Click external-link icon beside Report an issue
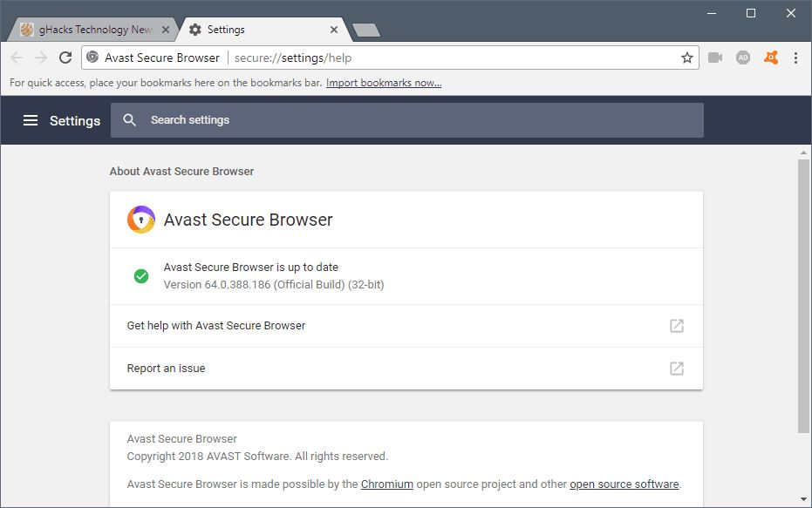The width and height of the screenshot is (812, 508). (677, 369)
